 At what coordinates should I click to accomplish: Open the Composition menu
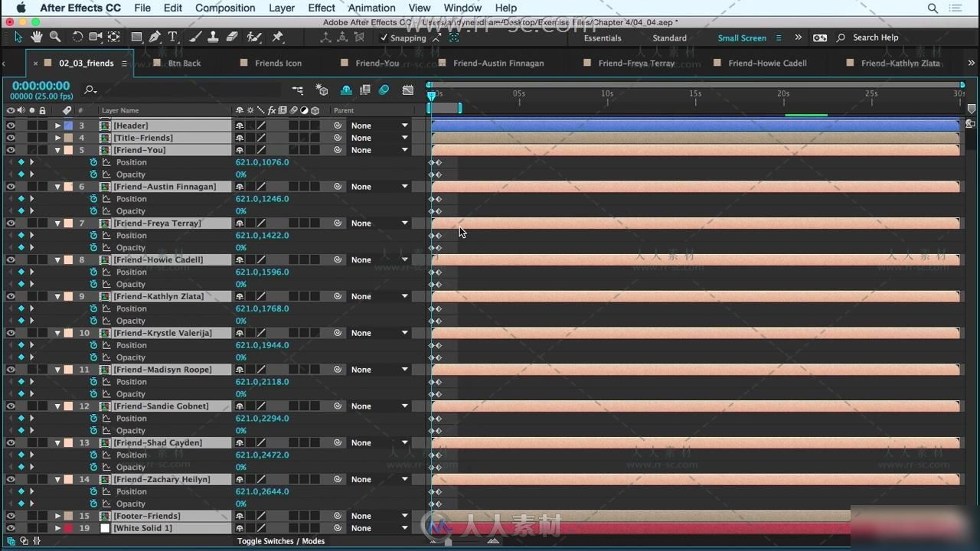click(225, 8)
